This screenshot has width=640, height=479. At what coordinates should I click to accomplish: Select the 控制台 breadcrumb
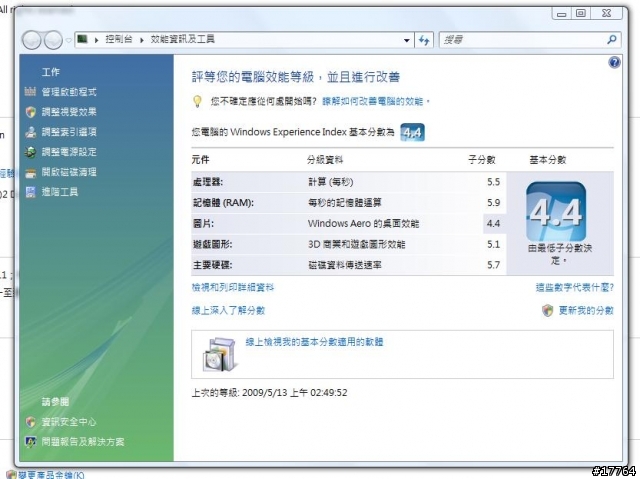(x=119, y=39)
